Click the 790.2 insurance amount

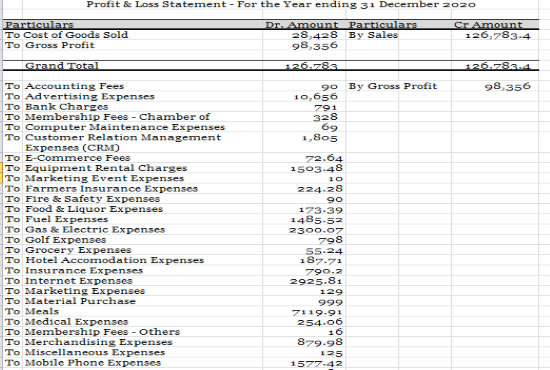[324, 271]
